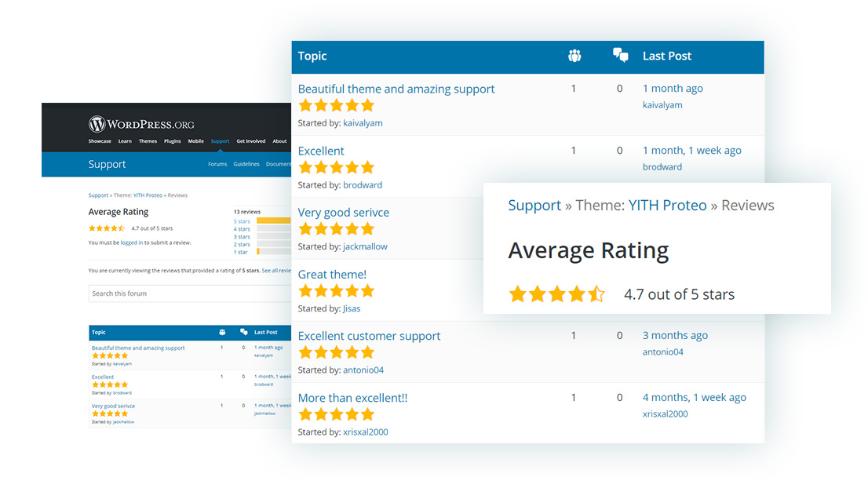Image resolution: width=868 pixels, height=492 pixels.
Task: Filter reviews by 2 stars
Action: (x=242, y=245)
